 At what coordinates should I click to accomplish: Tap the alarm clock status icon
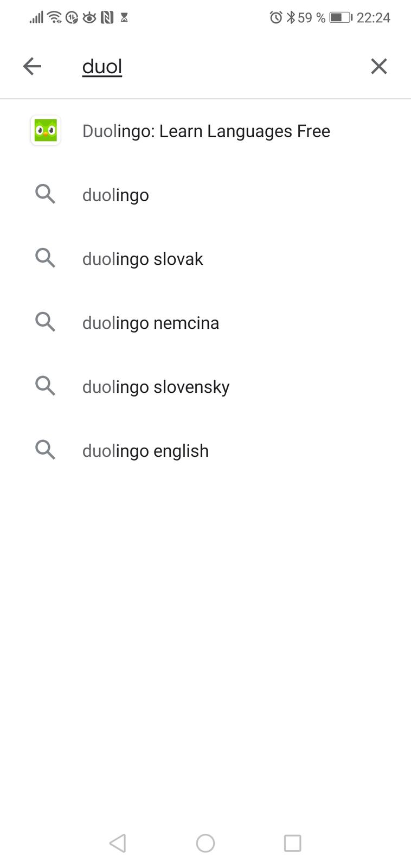275,18
